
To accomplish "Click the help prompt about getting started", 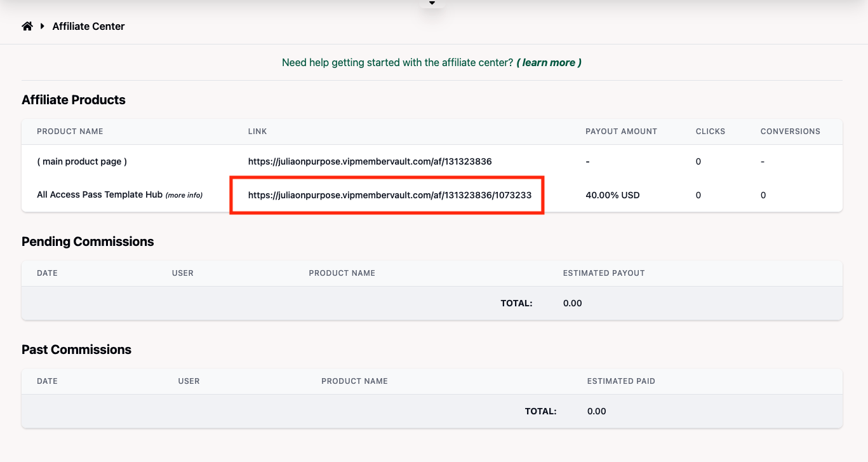I will pos(397,62).
